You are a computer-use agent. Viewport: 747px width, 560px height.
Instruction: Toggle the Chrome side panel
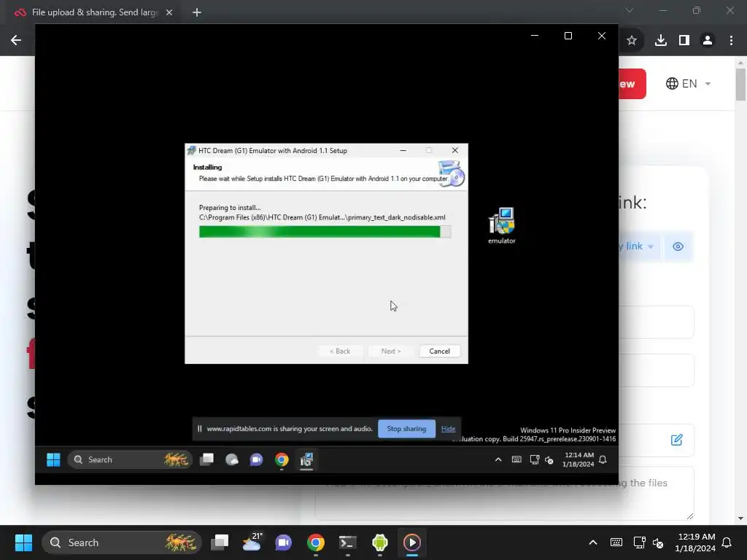684,40
